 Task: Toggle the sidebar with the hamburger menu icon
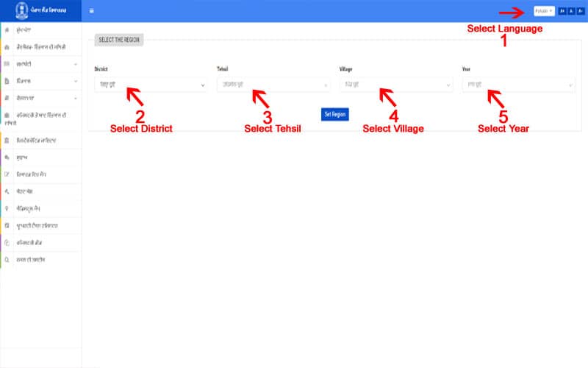[91, 11]
